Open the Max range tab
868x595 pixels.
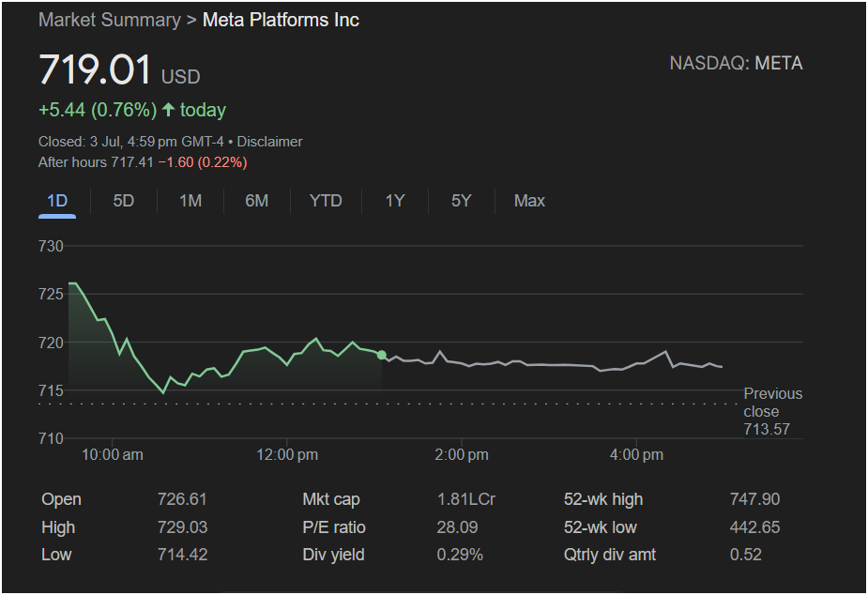[x=529, y=201]
